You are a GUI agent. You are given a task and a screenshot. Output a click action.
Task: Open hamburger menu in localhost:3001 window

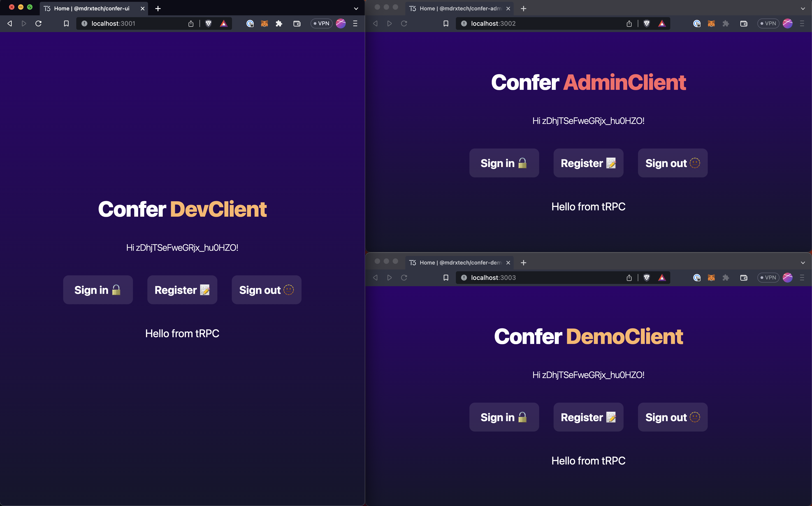point(355,23)
